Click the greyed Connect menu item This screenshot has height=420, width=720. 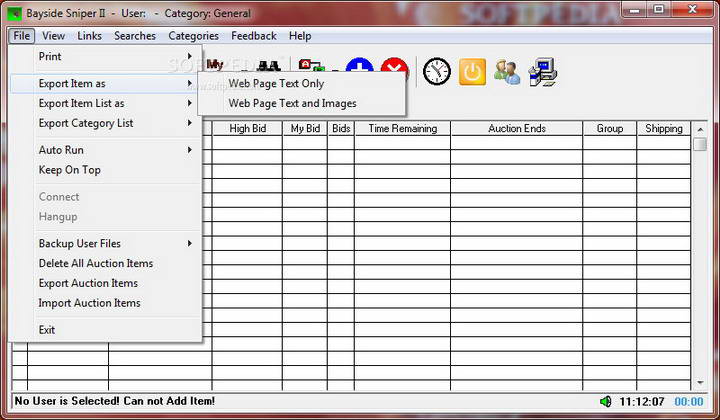(x=105, y=197)
